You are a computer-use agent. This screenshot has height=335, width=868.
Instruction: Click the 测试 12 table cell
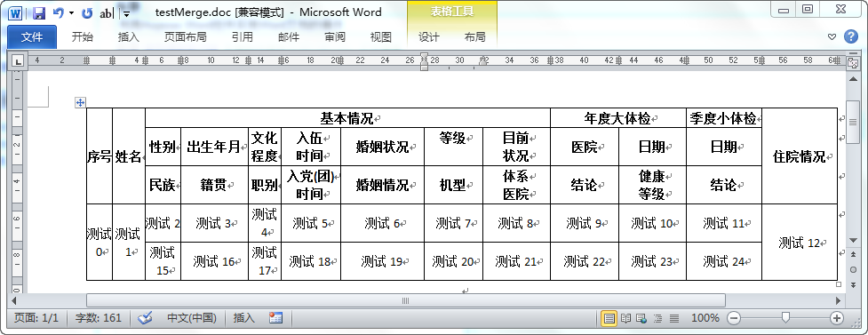click(800, 242)
